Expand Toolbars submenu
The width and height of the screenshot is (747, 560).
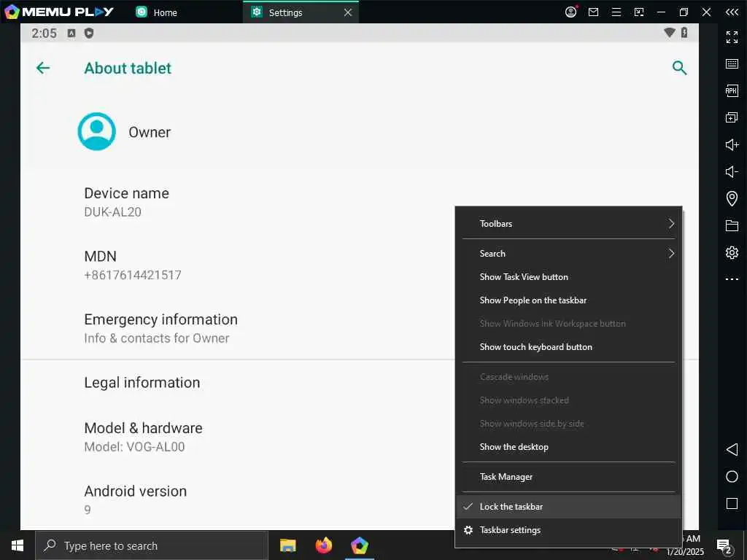568,223
